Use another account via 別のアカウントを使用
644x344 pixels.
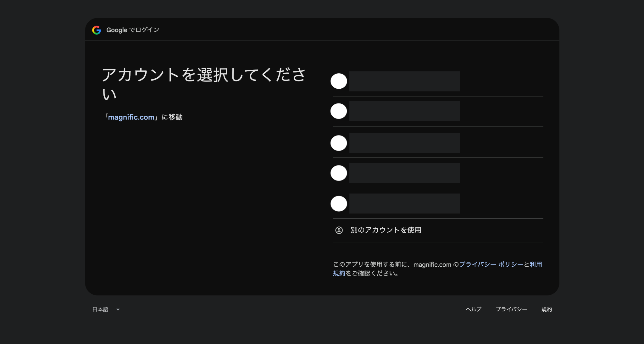click(438, 230)
